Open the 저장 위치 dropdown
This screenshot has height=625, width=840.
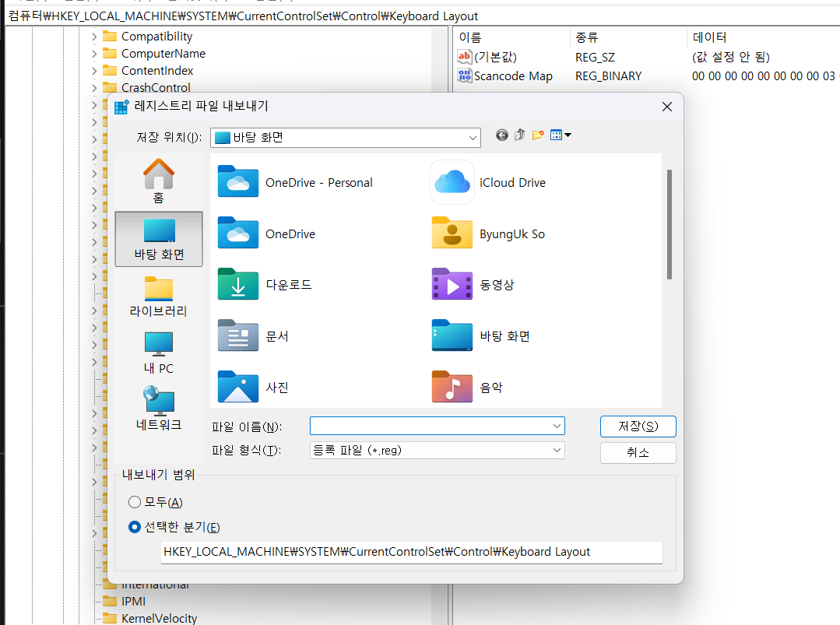[346, 138]
